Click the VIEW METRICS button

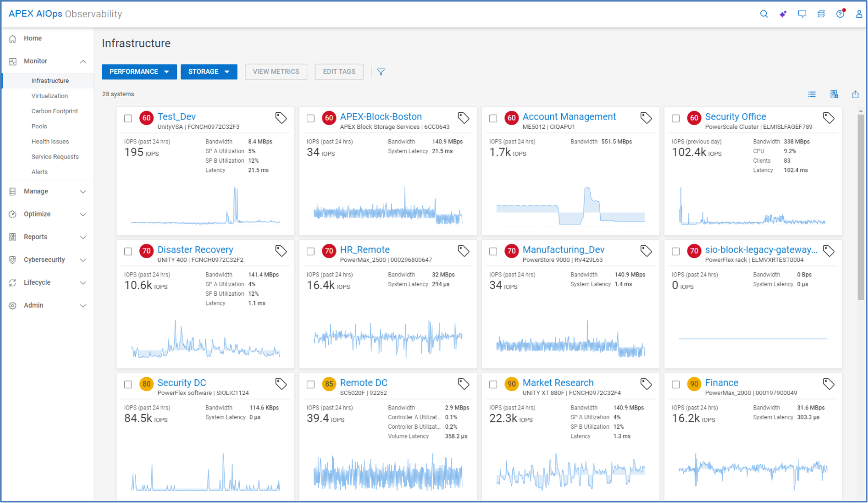point(276,72)
